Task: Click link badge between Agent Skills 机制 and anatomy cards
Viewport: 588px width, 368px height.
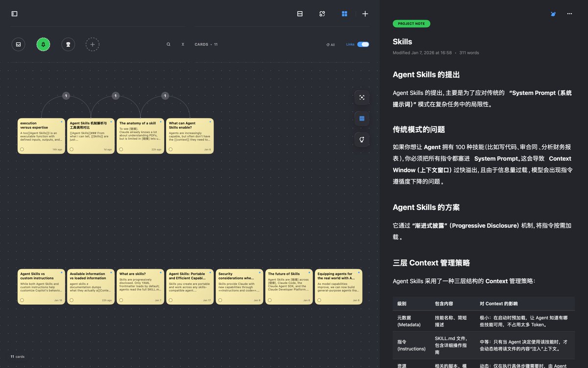Action: (x=116, y=96)
